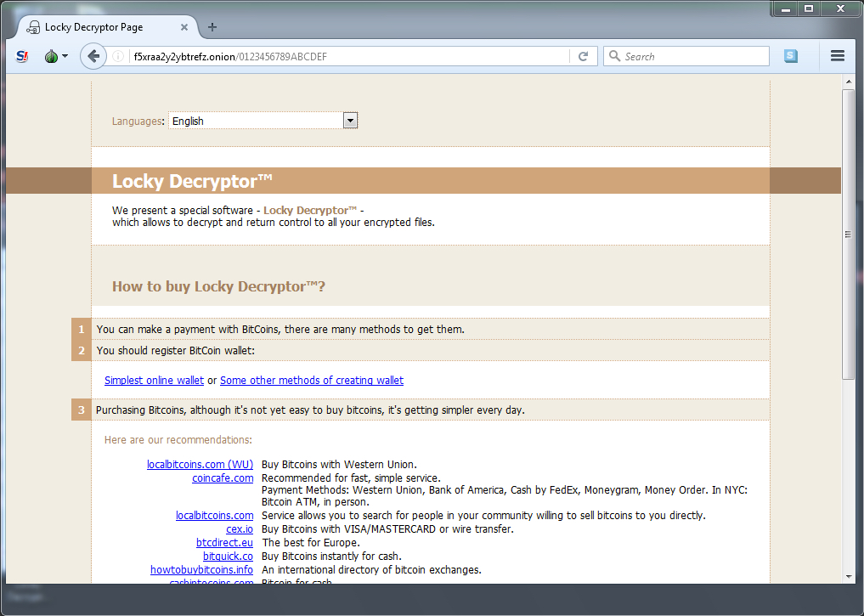Click the vertical scrollbar thumb

[x=849, y=235]
